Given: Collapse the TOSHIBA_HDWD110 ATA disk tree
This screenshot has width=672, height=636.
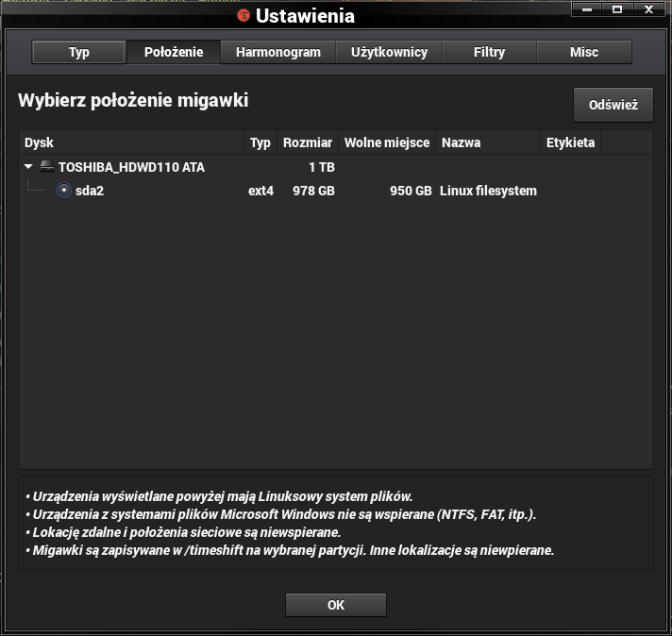Looking at the screenshot, I should pyautogui.click(x=30, y=167).
